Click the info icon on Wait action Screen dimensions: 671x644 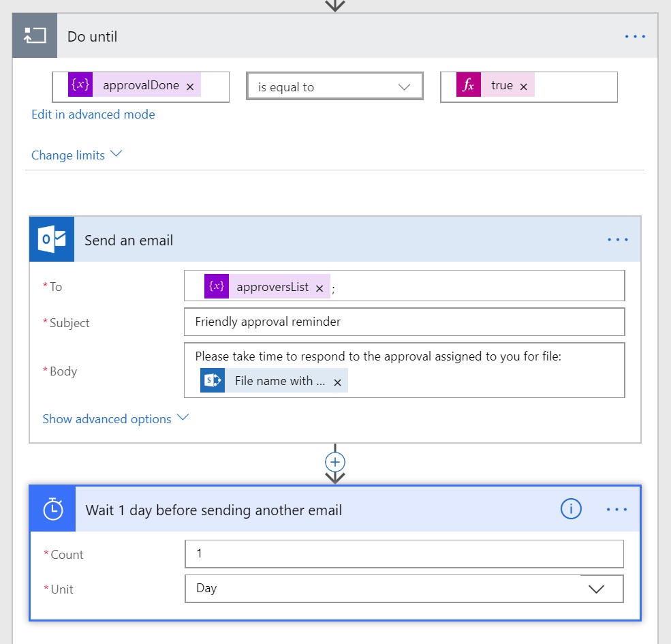click(x=571, y=509)
